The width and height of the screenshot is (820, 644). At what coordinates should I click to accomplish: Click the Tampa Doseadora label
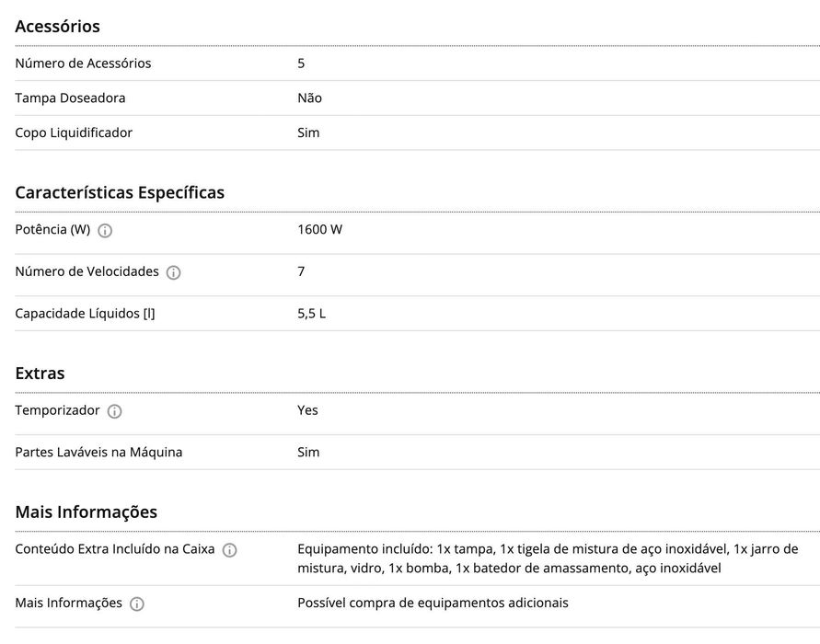point(70,98)
